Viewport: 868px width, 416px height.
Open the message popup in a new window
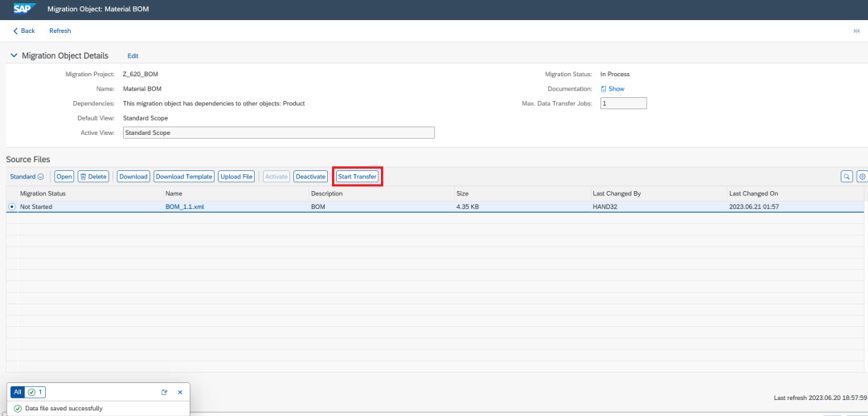tap(165, 392)
